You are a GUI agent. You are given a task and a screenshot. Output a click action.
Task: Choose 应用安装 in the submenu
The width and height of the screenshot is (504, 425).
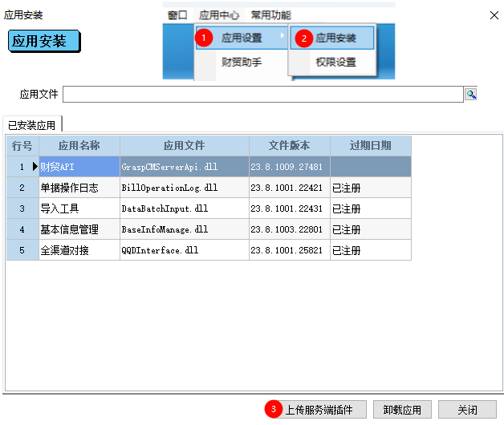pyautogui.click(x=332, y=38)
